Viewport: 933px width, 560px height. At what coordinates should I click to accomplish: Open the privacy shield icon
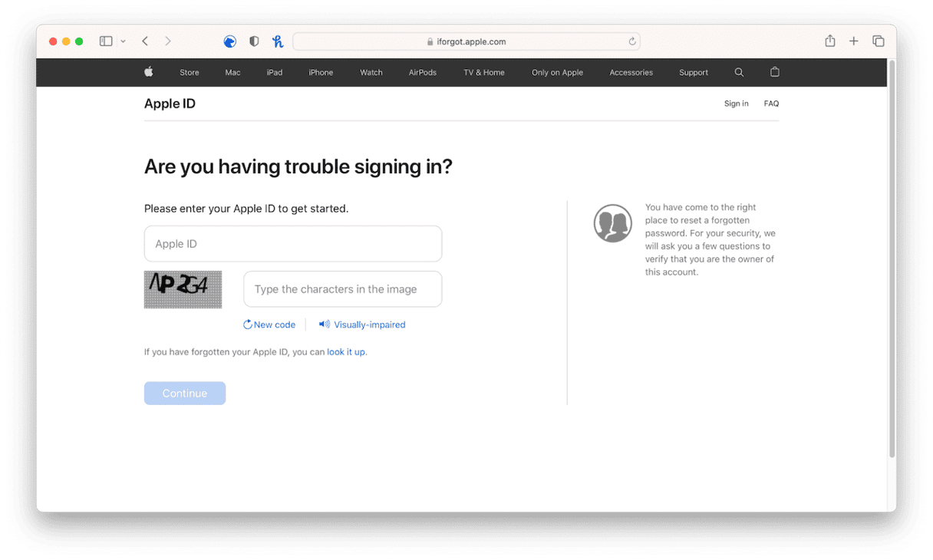tap(254, 41)
